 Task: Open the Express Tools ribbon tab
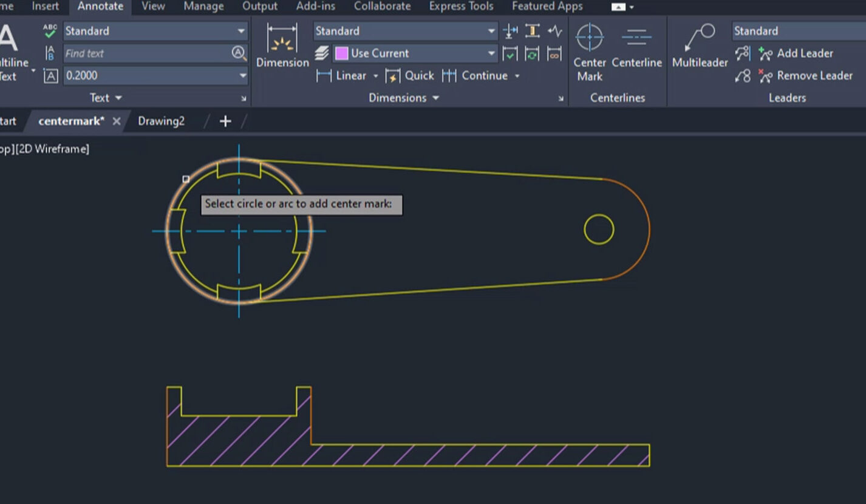(461, 6)
